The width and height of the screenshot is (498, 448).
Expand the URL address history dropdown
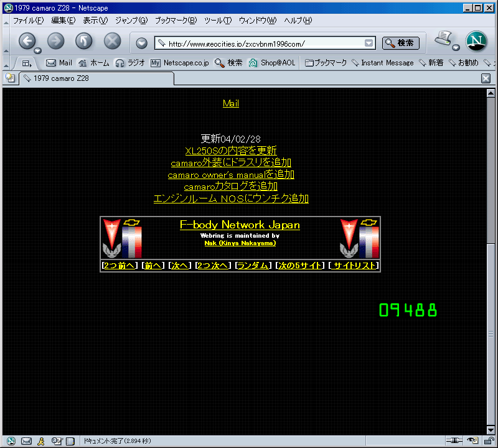(x=369, y=43)
